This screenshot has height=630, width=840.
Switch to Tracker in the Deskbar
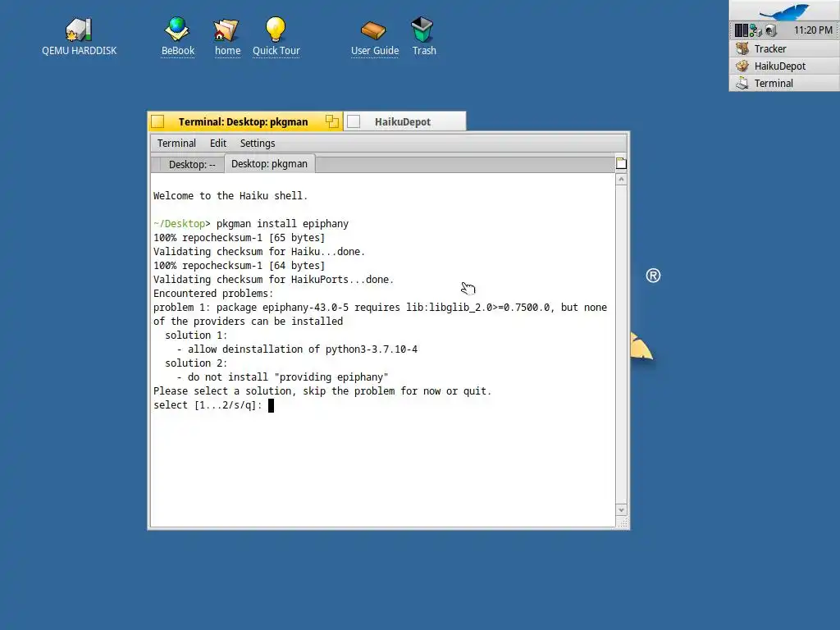[x=784, y=48]
